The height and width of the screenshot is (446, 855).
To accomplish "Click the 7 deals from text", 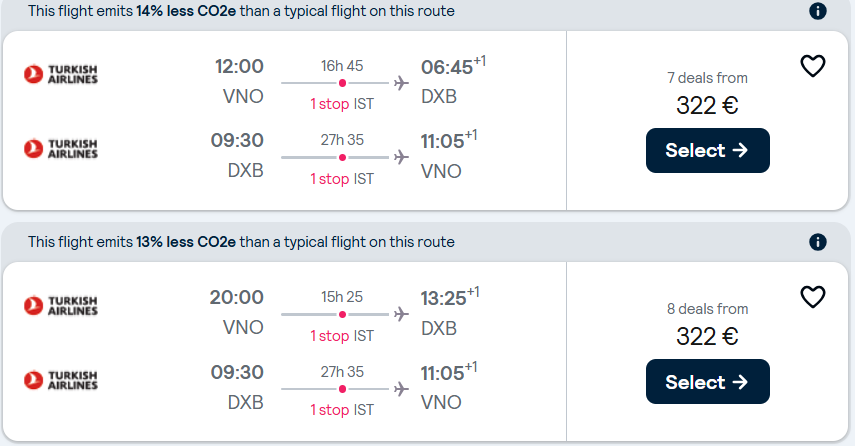I will pyautogui.click(x=707, y=78).
